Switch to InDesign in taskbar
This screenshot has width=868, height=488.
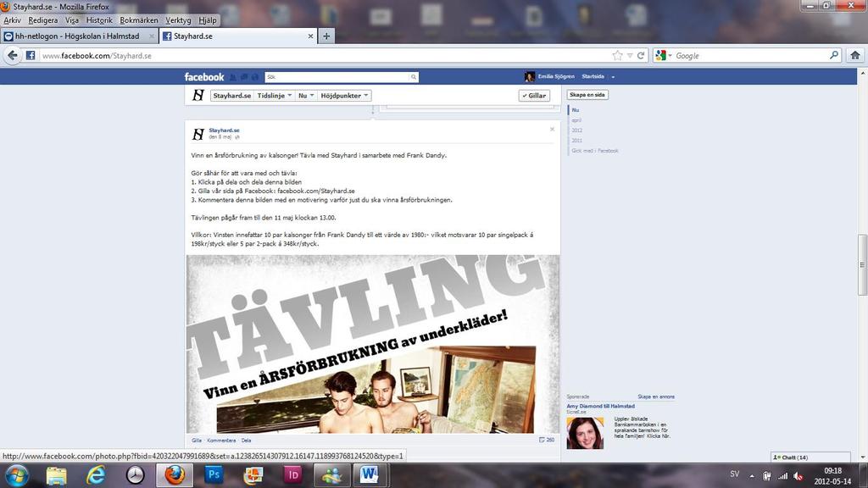pos(292,475)
